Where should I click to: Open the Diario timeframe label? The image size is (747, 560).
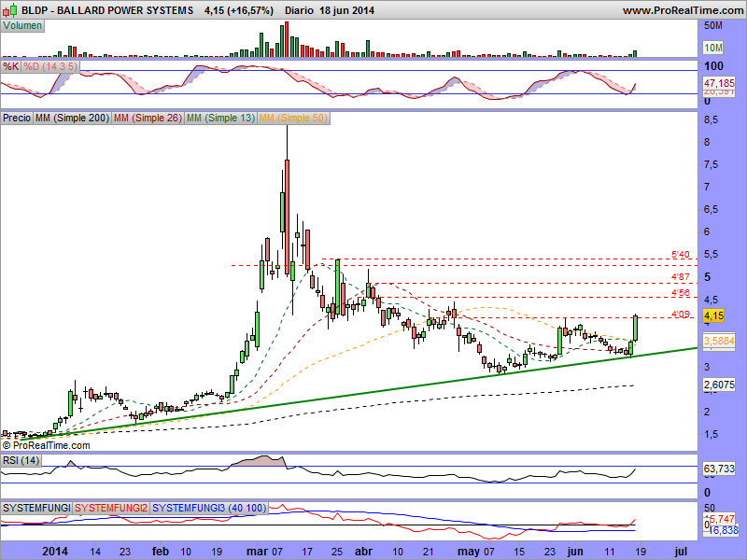299,10
